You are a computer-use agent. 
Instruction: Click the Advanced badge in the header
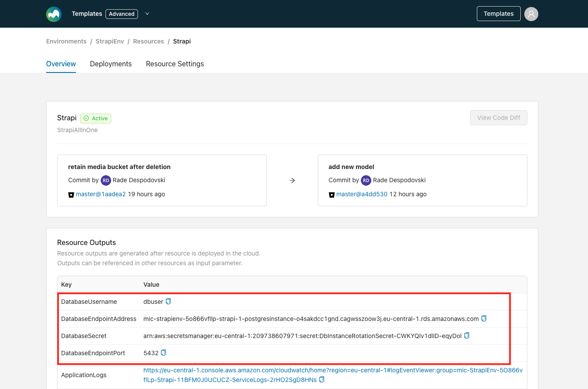click(122, 14)
